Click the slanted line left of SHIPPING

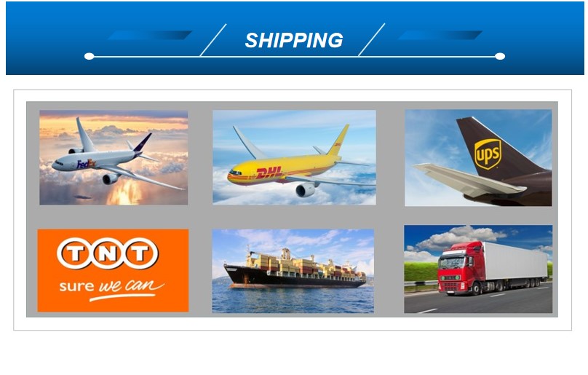tap(213, 40)
